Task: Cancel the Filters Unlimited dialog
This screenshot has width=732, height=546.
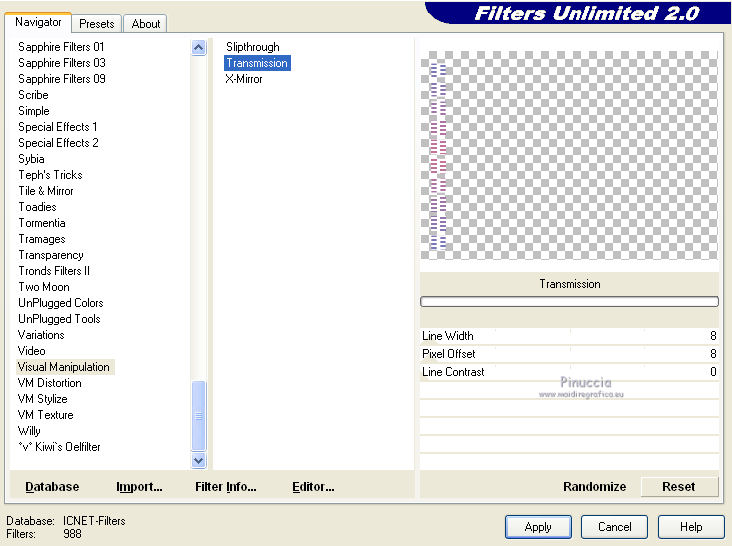Action: point(614,527)
